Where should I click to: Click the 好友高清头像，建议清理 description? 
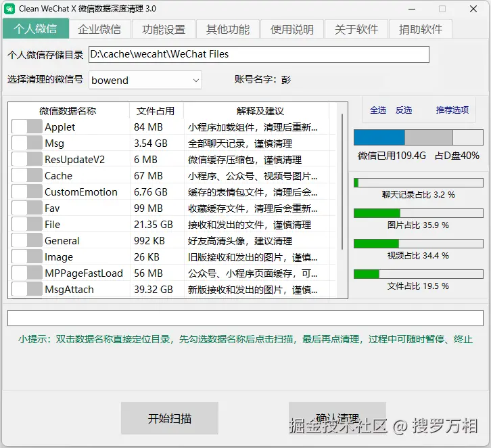point(240,241)
